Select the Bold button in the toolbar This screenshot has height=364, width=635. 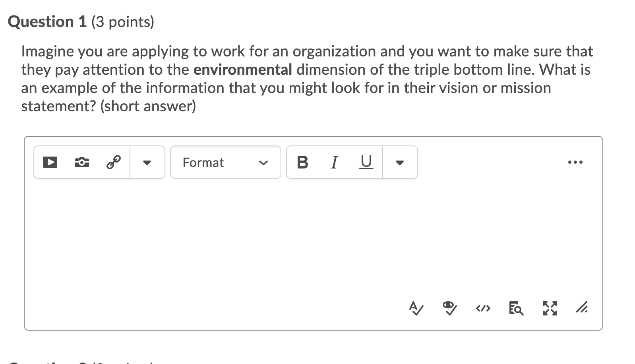pos(303,162)
